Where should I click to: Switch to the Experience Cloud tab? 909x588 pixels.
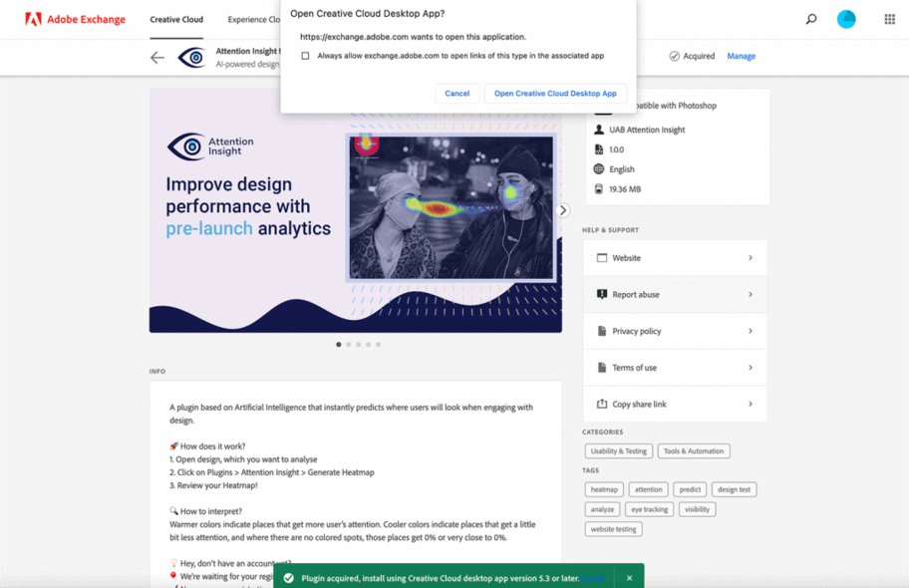(x=254, y=19)
